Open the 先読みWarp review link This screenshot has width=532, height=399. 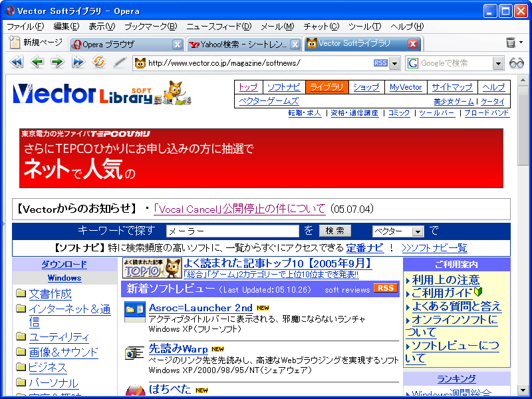(x=178, y=348)
